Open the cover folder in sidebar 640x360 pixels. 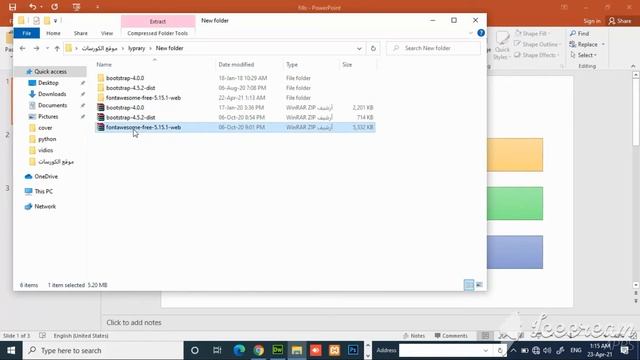click(45, 128)
